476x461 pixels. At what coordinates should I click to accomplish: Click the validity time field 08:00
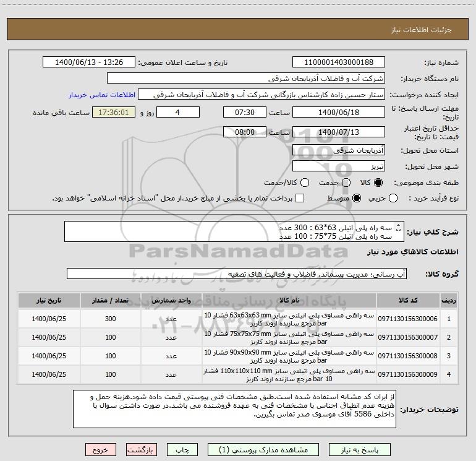(x=245, y=132)
